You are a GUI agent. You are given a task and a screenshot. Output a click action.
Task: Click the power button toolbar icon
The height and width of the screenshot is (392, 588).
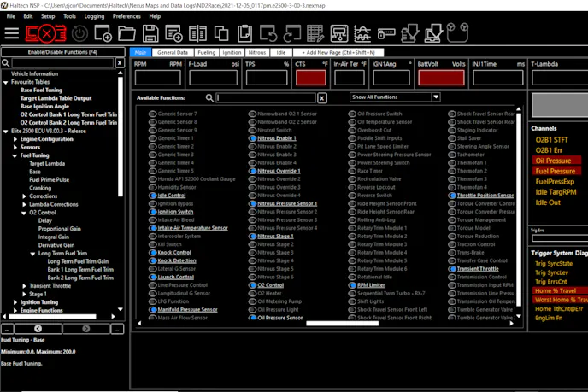79,34
